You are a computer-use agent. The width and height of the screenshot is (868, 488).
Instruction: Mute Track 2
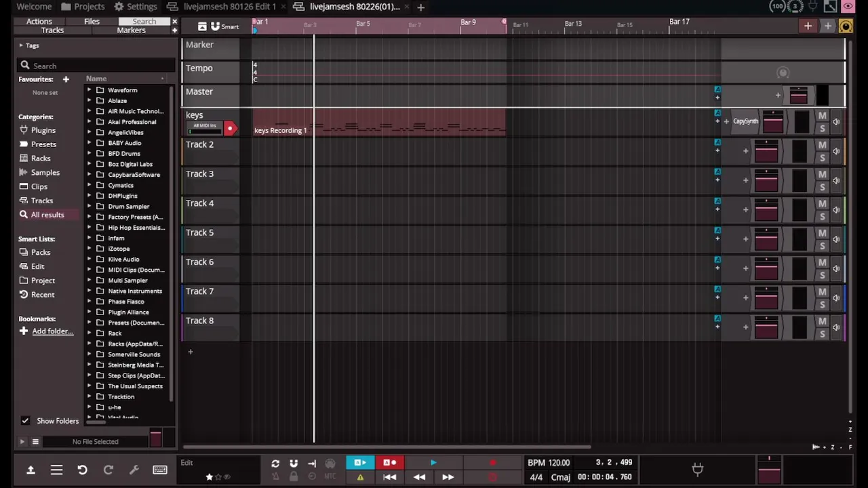click(822, 145)
